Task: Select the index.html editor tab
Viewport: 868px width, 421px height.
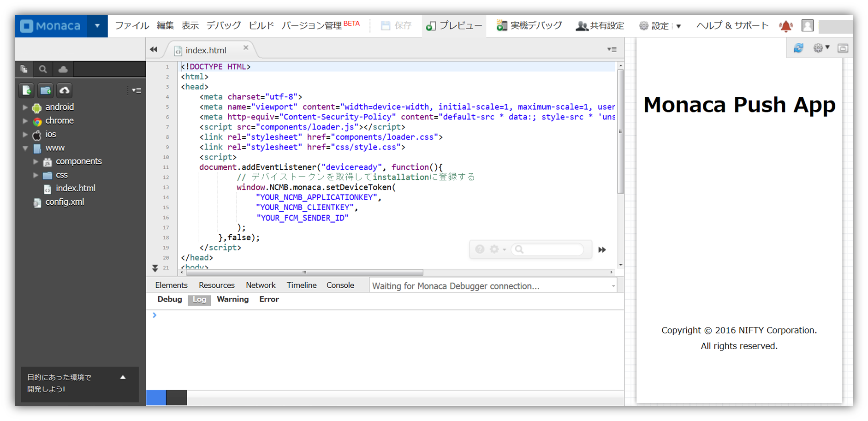Action: click(206, 50)
